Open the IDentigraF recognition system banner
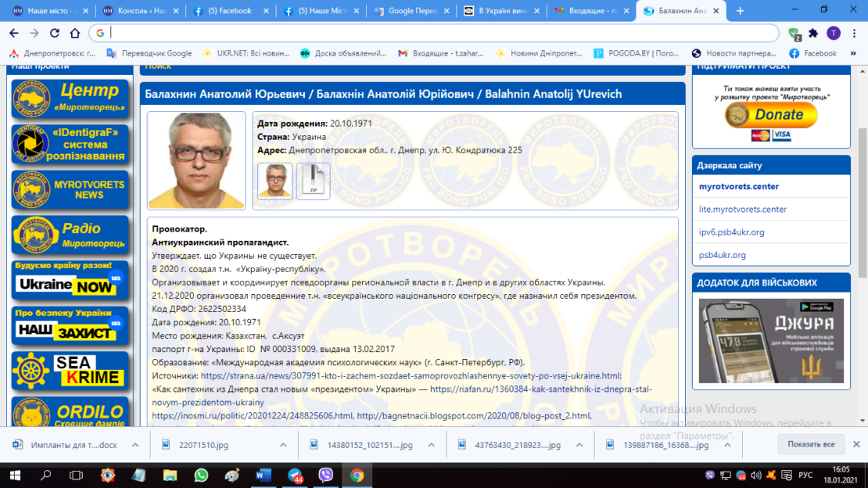The width and height of the screenshot is (868, 488). (70, 144)
